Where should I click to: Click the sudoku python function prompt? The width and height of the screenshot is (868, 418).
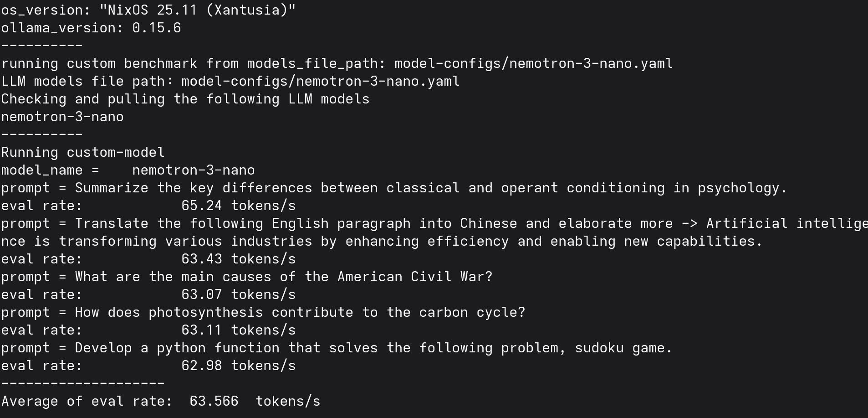point(373,348)
